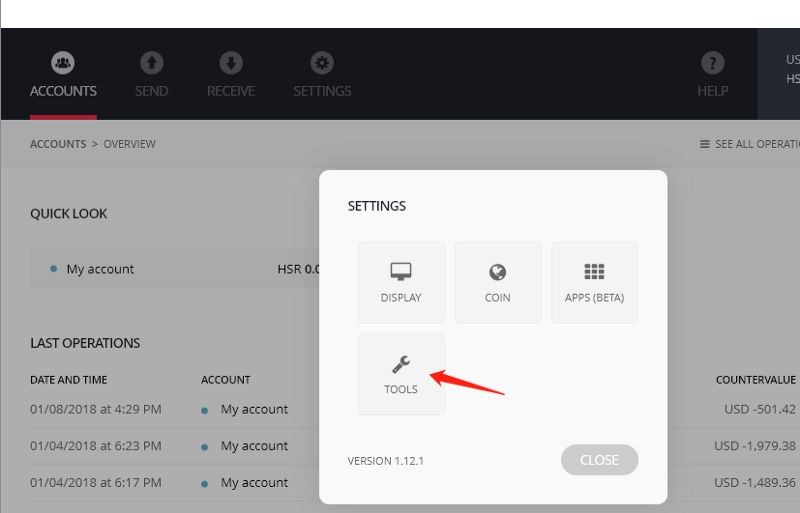Select operation dated 01/08/2018 at 4:29 PM

pos(96,409)
